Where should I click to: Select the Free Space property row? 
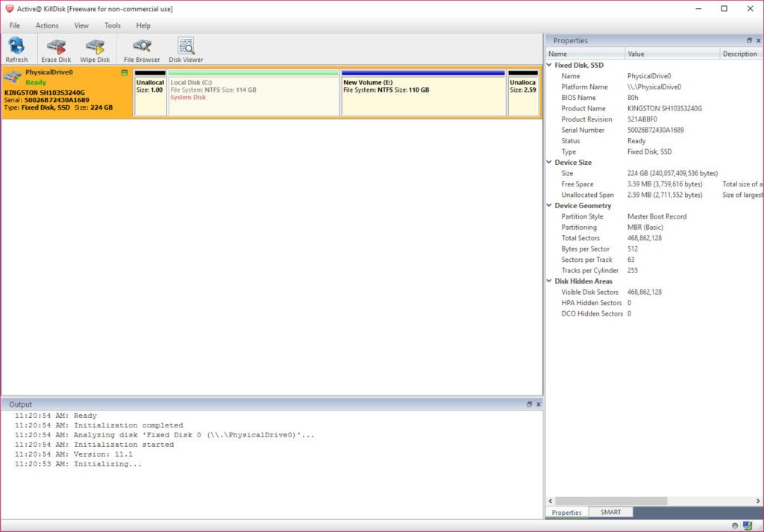654,184
